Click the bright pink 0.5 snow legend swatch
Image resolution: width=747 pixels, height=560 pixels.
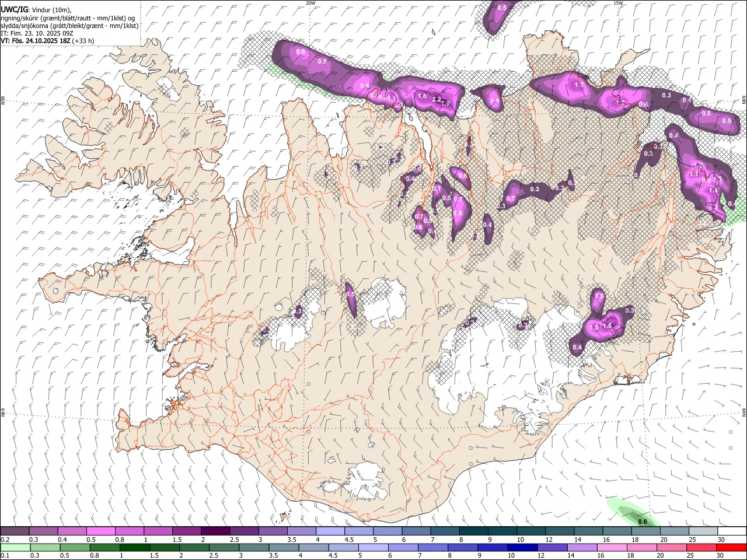[100, 531]
